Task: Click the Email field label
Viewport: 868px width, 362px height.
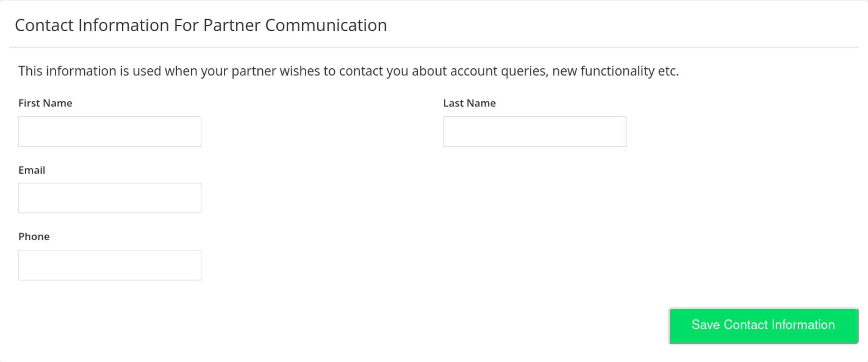Action: tap(31, 170)
